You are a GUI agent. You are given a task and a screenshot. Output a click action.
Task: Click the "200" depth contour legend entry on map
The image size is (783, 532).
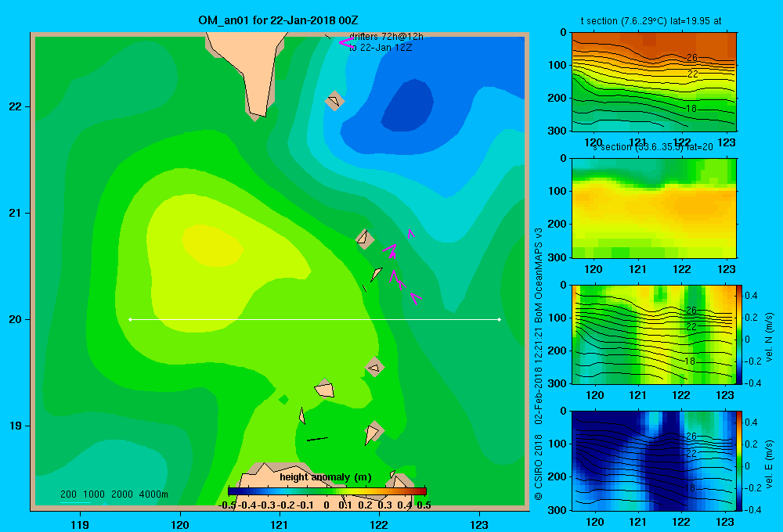pyautogui.click(x=68, y=494)
